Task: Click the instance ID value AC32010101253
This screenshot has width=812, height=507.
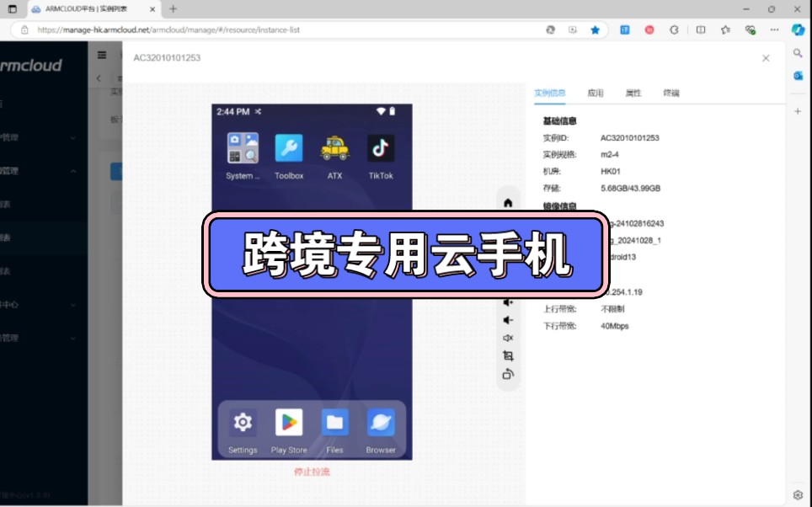Action: click(x=630, y=138)
